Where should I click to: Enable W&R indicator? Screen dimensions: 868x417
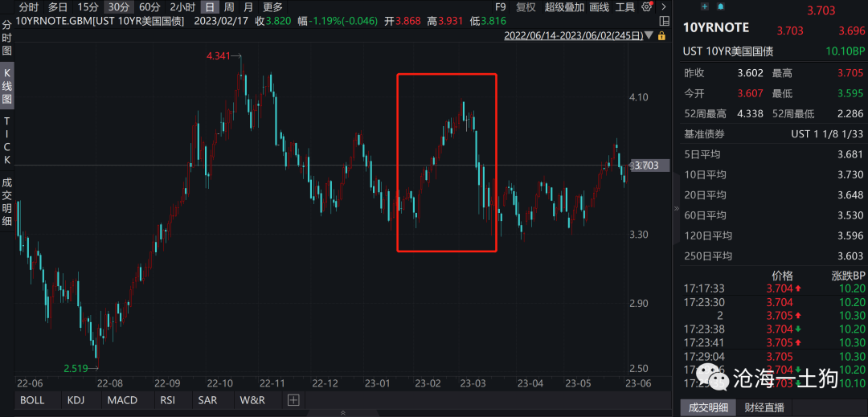252,400
